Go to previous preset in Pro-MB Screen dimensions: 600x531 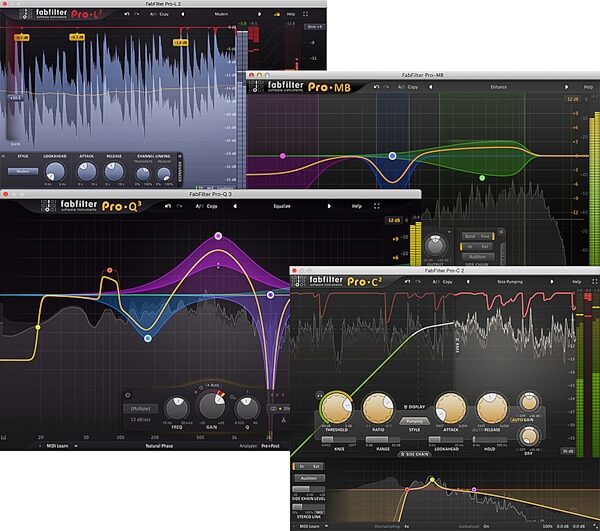[430, 87]
